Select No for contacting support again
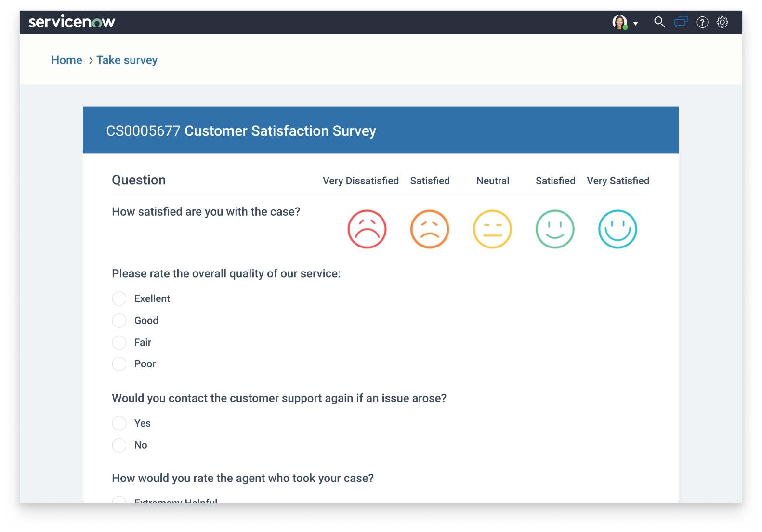 coord(119,445)
